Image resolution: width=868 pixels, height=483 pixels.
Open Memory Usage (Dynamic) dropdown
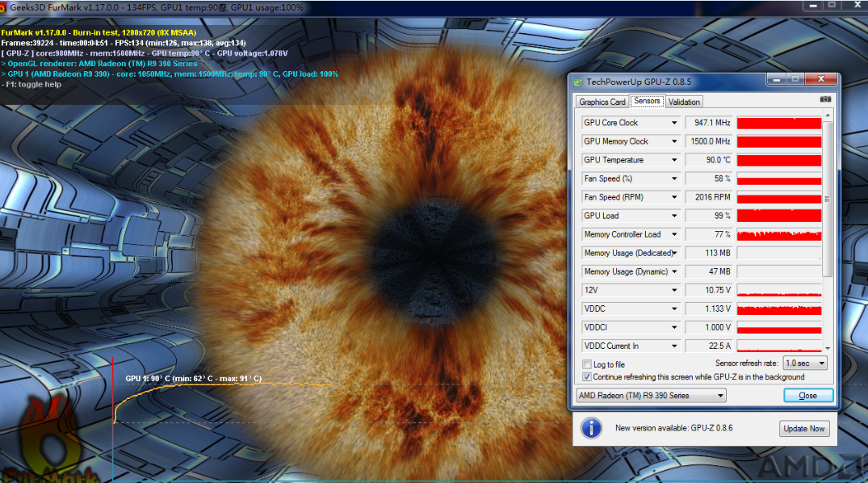pyautogui.click(x=674, y=272)
